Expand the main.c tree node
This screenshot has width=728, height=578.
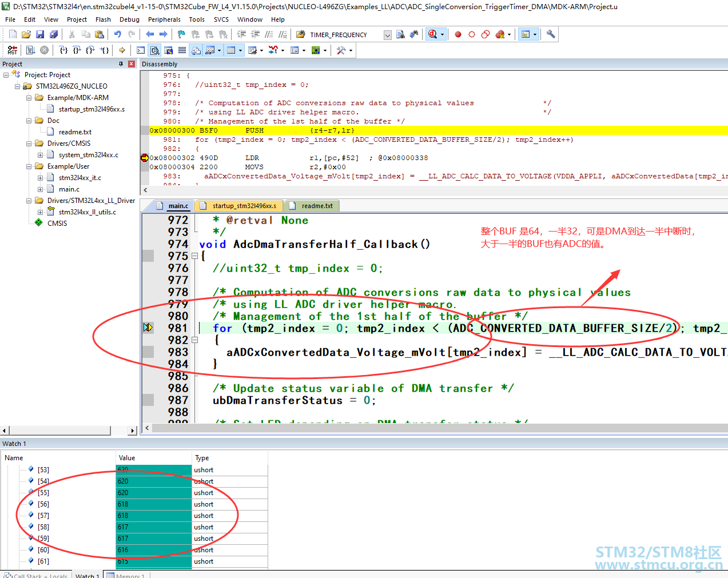tap(40, 189)
